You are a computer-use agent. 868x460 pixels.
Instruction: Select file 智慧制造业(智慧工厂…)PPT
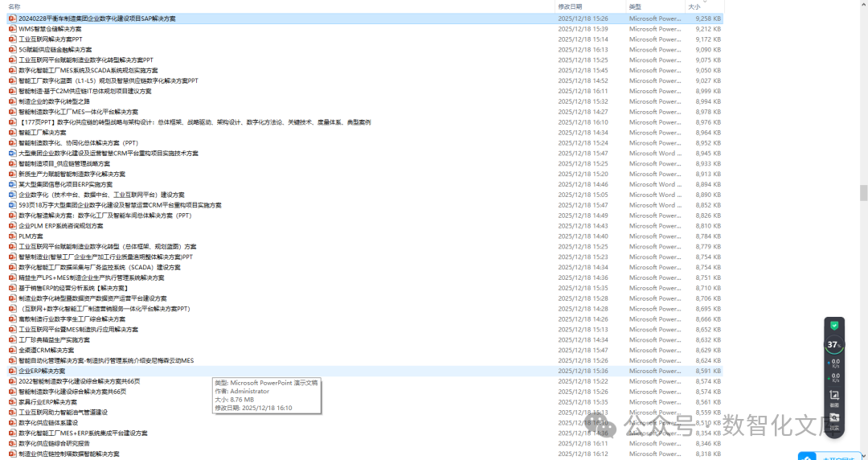click(x=106, y=257)
